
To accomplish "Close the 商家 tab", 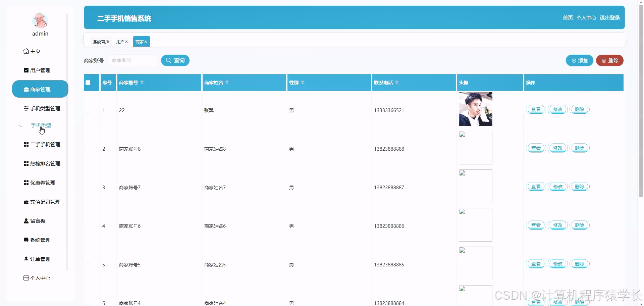I will tap(146, 42).
